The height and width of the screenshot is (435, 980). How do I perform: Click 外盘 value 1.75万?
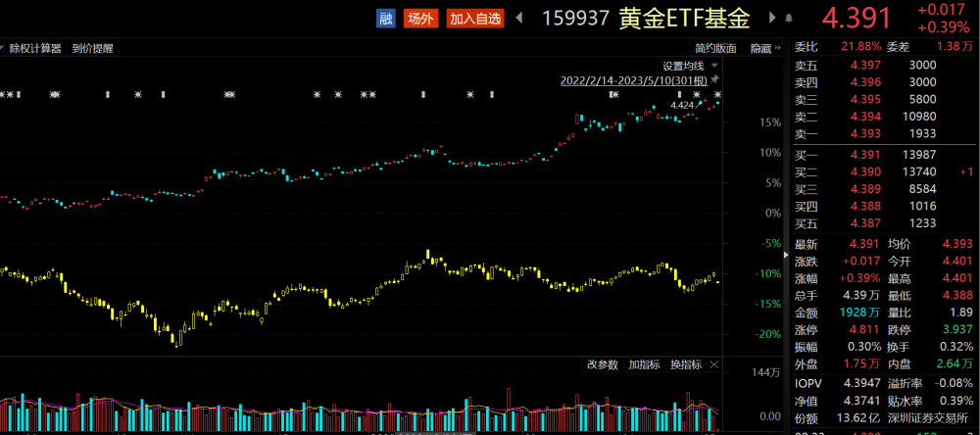[x=862, y=363]
